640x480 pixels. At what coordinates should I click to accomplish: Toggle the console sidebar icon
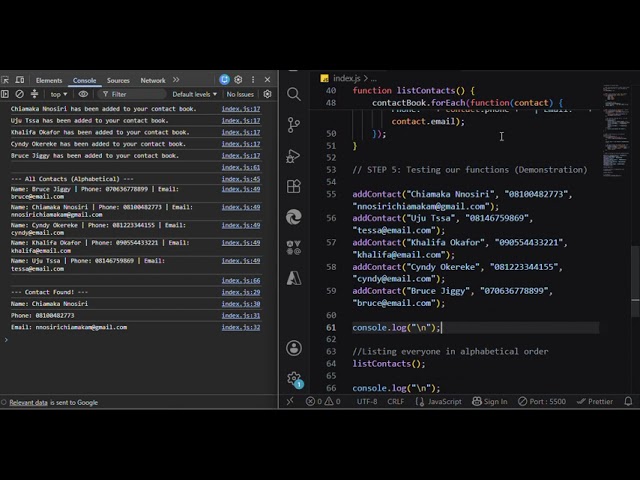5,94
